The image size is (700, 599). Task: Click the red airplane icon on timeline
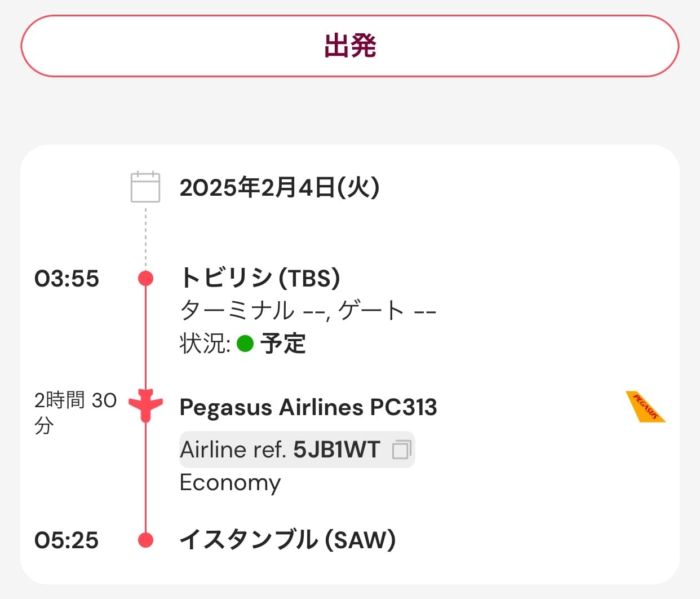tap(145, 405)
